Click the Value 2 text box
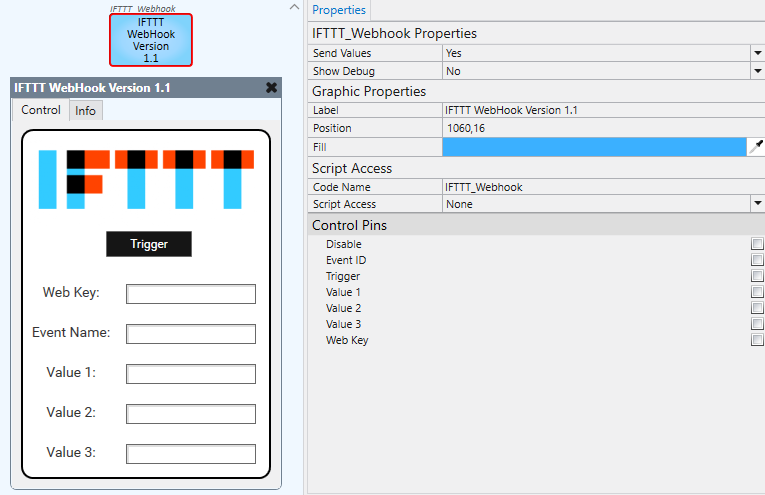The image size is (765, 495). [x=191, y=414]
